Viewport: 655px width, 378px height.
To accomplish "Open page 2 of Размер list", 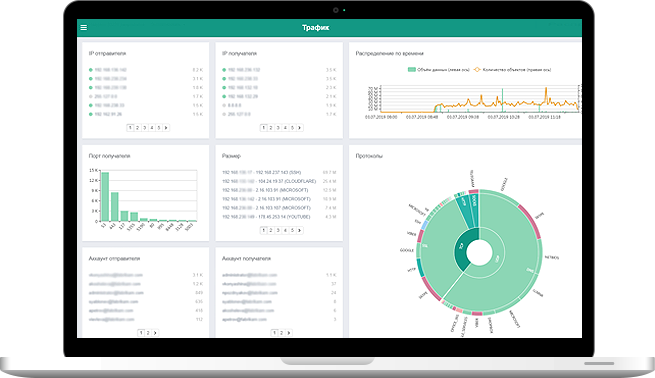I will pos(271,230).
